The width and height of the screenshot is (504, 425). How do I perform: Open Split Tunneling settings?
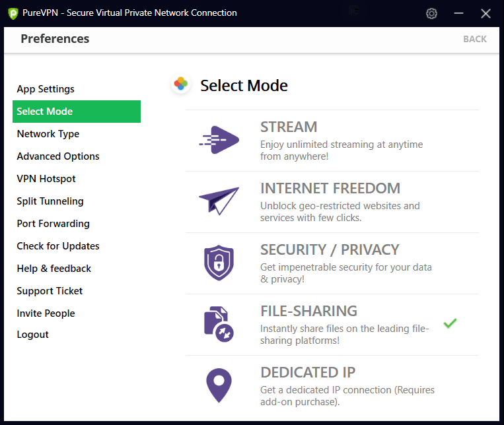click(50, 201)
